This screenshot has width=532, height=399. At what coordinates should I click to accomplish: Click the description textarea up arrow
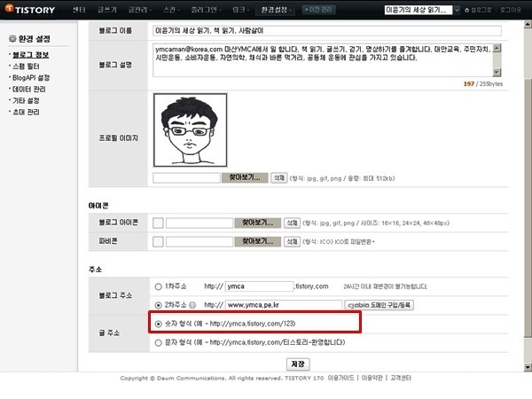point(497,48)
